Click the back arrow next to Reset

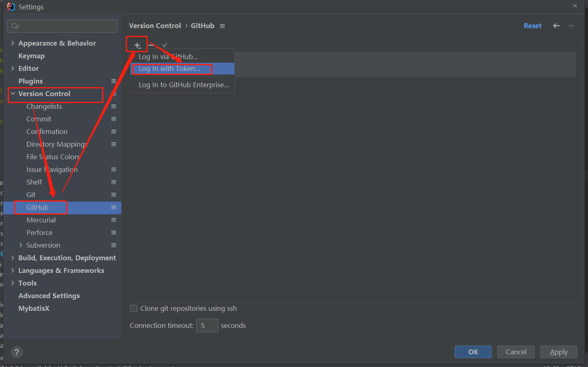(x=556, y=26)
